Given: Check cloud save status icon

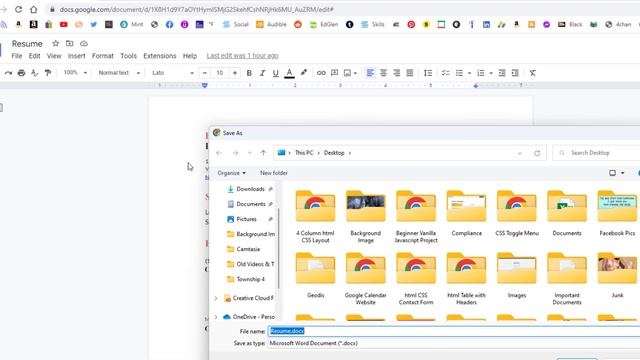Looking at the screenshot, I should pos(84,43).
